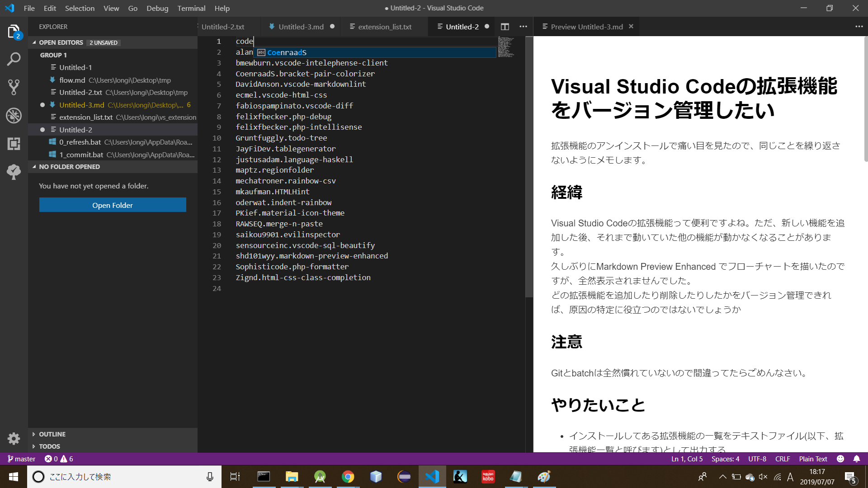The image size is (868, 488).
Task: Send feedback via the smiley status bar icon
Action: pos(840,459)
